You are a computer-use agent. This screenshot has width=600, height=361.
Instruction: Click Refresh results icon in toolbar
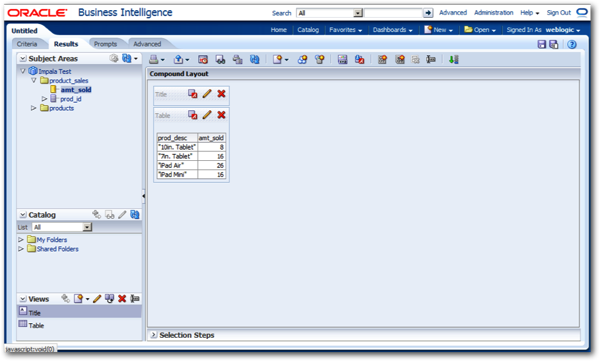pos(254,59)
